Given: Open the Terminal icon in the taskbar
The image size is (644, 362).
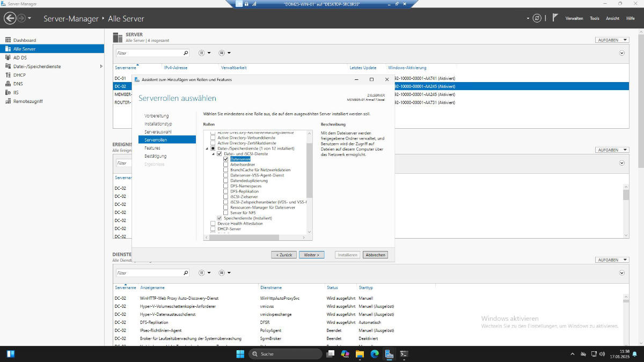Looking at the screenshot, I should tap(404, 354).
